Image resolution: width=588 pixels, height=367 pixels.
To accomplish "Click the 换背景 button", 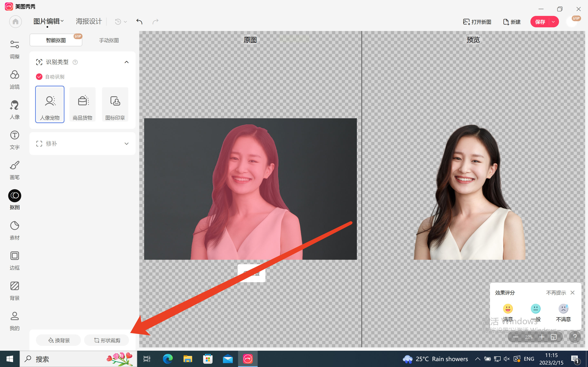I will pyautogui.click(x=59, y=340).
